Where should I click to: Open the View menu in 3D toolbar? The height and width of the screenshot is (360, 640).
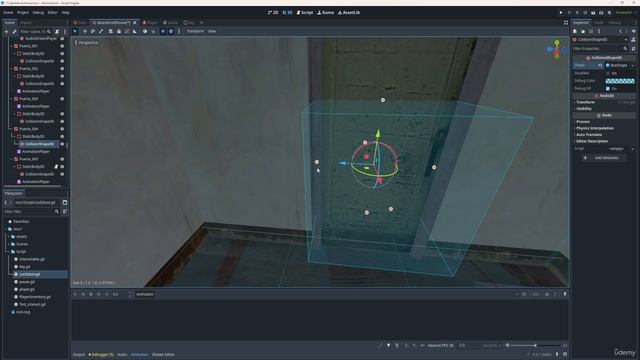pyautogui.click(x=212, y=31)
